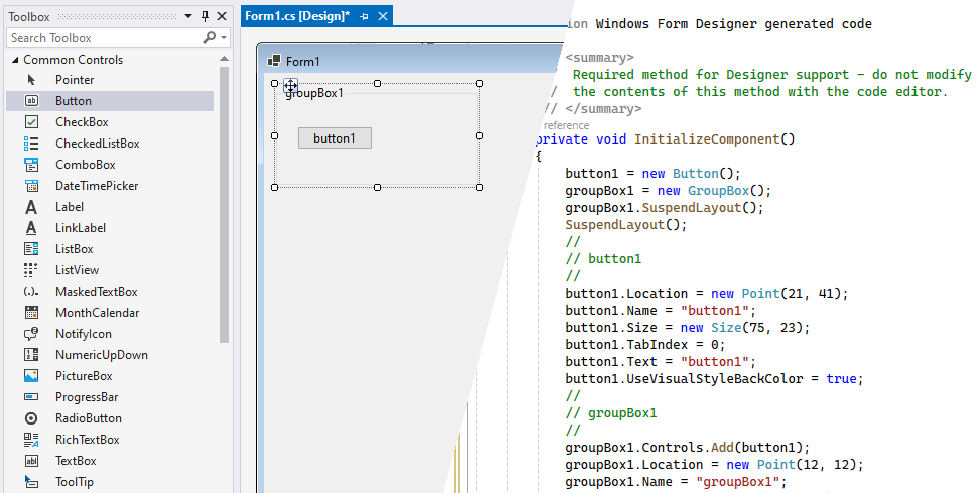Select the NumericUpDown control
Screen dimensions: 980x493
(101, 355)
